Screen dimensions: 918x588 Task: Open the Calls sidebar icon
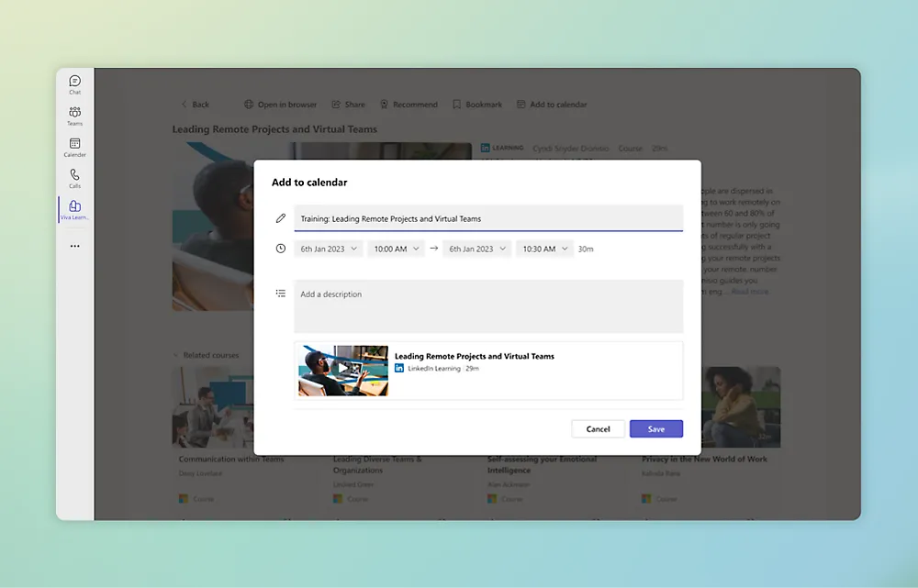[x=74, y=178]
